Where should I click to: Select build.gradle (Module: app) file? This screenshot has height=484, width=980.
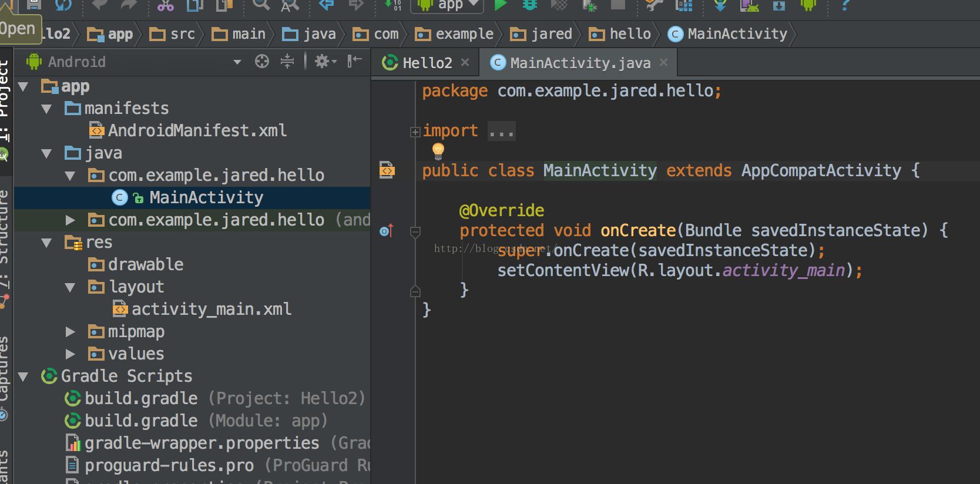point(196,421)
